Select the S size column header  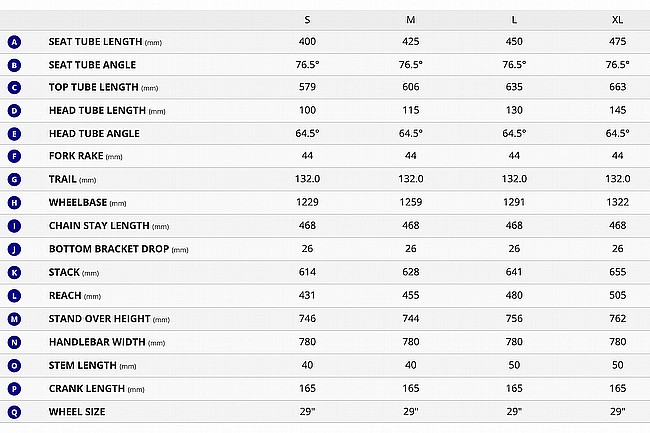point(307,20)
